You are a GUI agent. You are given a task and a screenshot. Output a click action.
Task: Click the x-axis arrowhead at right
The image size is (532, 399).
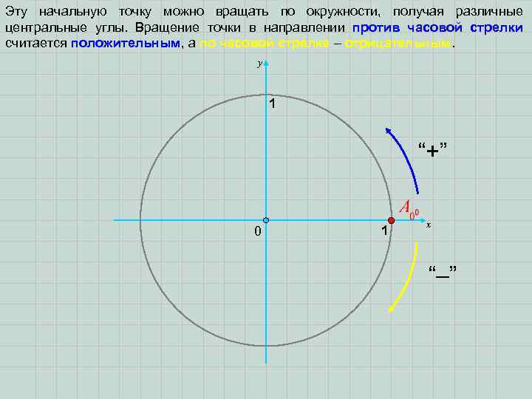422,220
